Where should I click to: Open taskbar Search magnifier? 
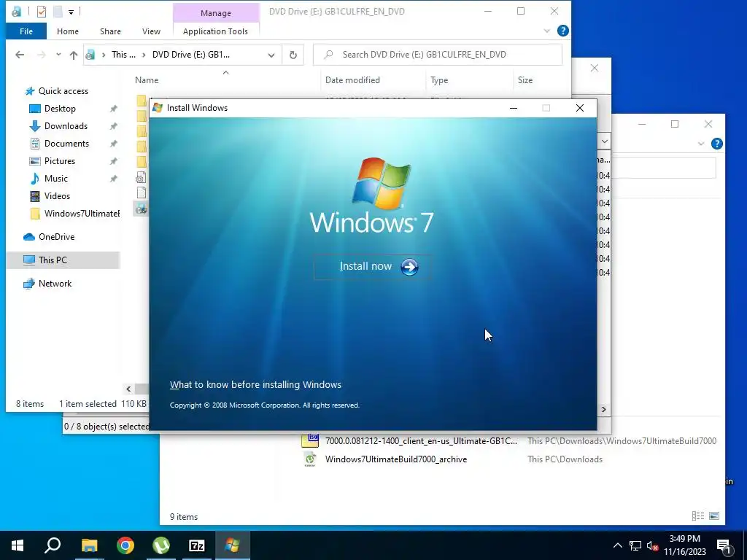coord(53,545)
